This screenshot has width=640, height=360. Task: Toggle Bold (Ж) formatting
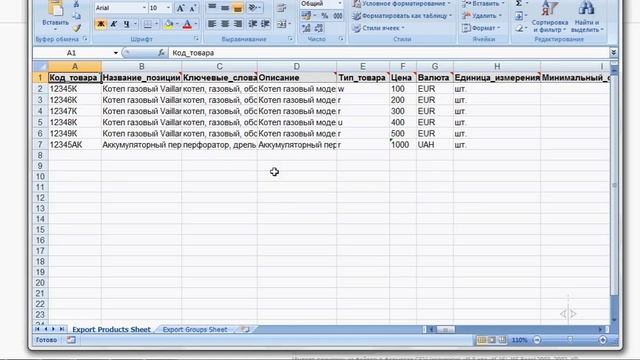coord(100,24)
